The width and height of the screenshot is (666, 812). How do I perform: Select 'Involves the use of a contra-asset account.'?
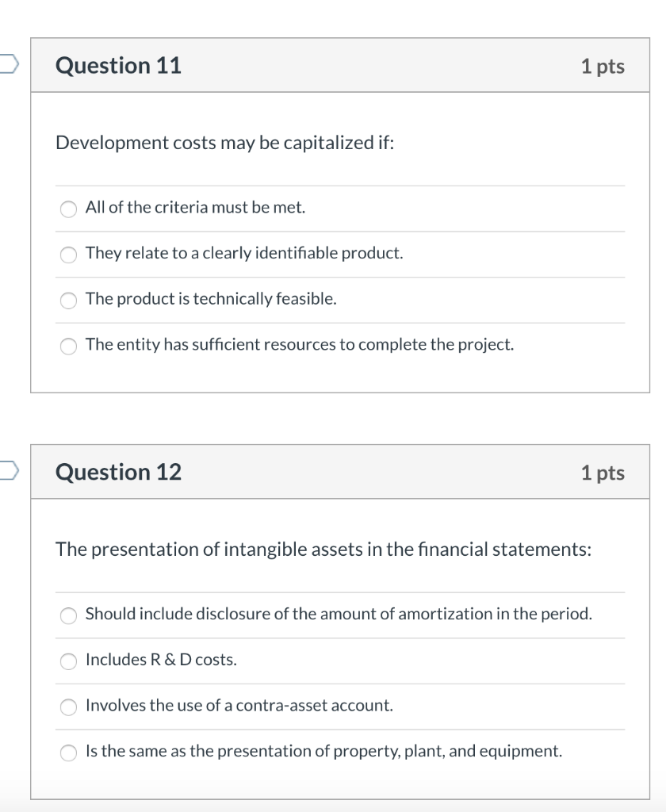click(68, 707)
